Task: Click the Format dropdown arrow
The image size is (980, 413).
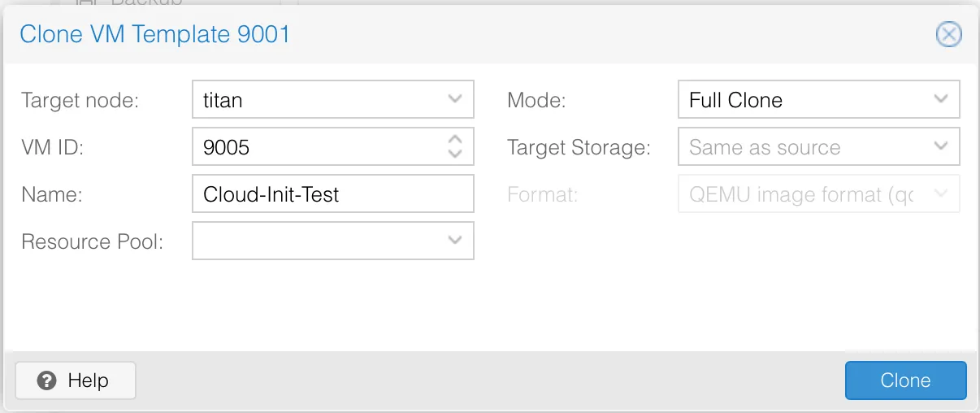Action: (x=941, y=193)
